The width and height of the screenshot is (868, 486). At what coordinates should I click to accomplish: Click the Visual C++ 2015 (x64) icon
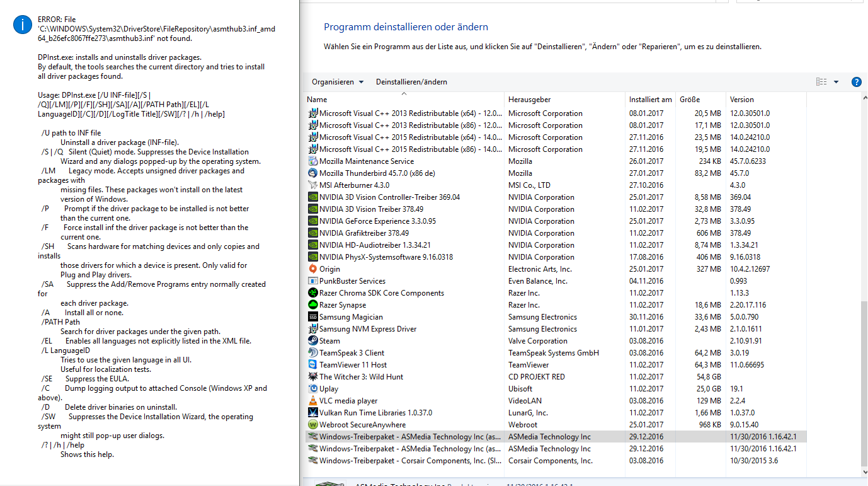click(313, 137)
